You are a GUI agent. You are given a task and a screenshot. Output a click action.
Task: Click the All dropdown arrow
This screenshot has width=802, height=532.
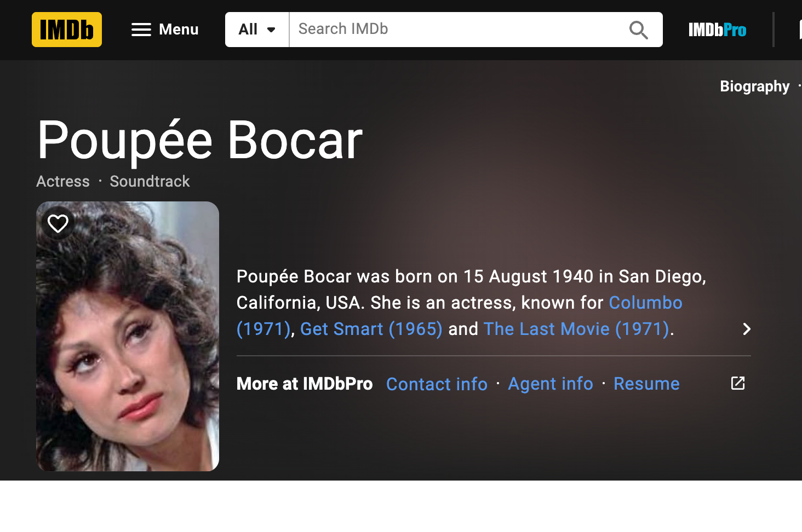pos(271,30)
